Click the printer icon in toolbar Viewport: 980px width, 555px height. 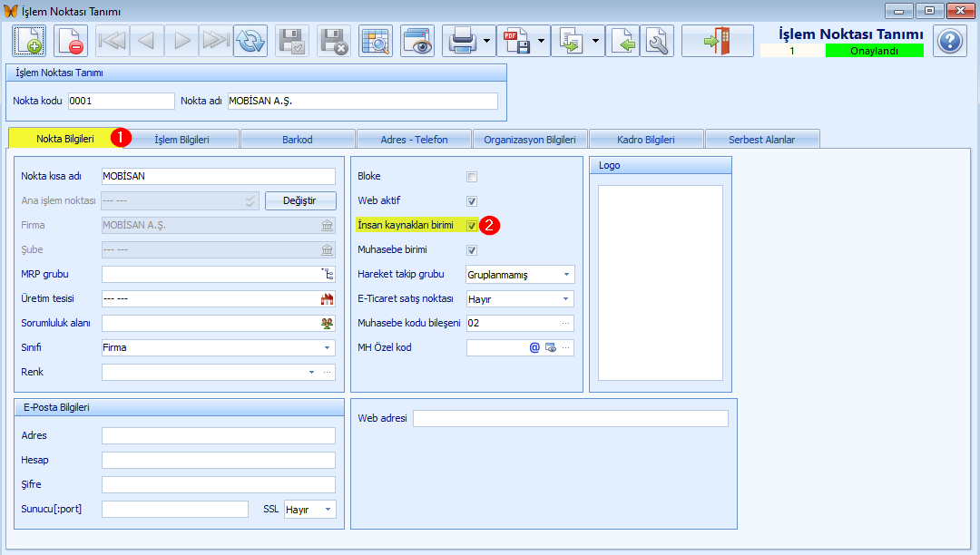pos(463,41)
